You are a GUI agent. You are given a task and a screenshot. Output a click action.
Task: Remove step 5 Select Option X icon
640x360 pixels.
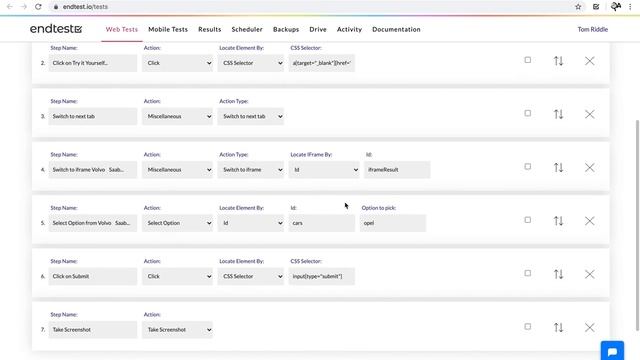coord(589,221)
